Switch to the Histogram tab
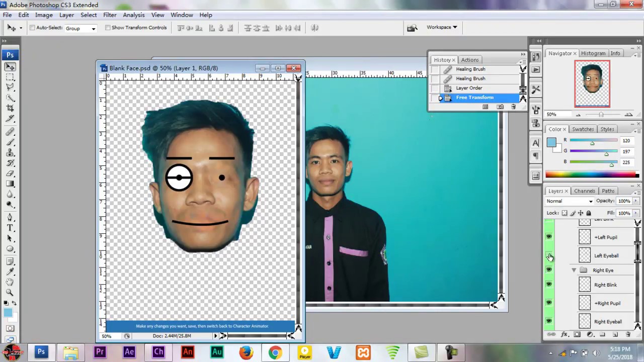This screenshot has height=362, width=644. tap(593, 53)
